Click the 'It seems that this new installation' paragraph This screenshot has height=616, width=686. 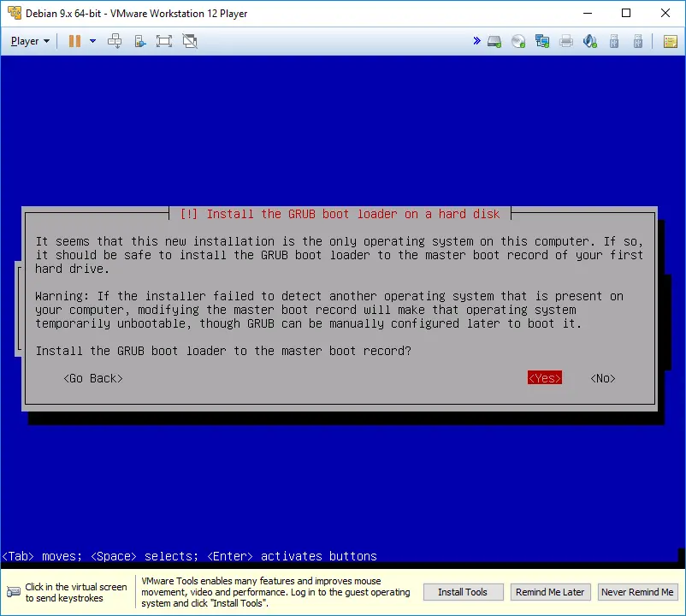[x=339, y=255]
